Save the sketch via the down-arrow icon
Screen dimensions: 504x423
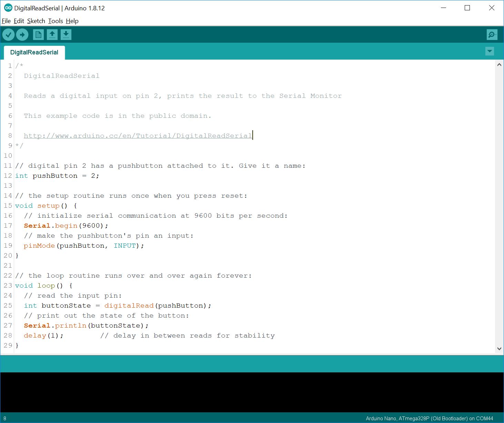coord(66,34)
